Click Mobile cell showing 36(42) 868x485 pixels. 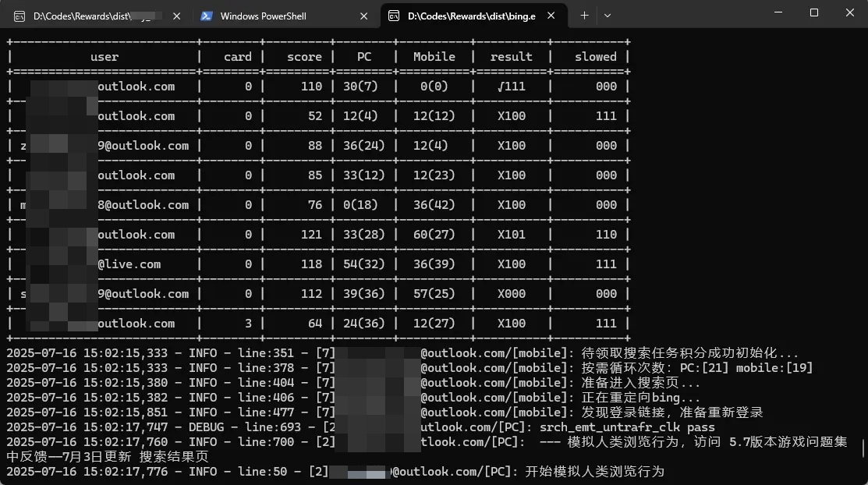[434, 205]
